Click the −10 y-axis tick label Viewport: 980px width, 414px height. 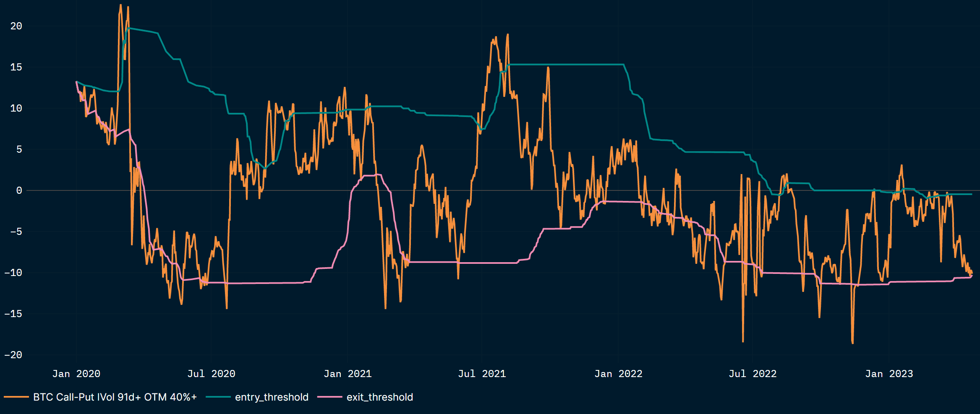(13, 273)
